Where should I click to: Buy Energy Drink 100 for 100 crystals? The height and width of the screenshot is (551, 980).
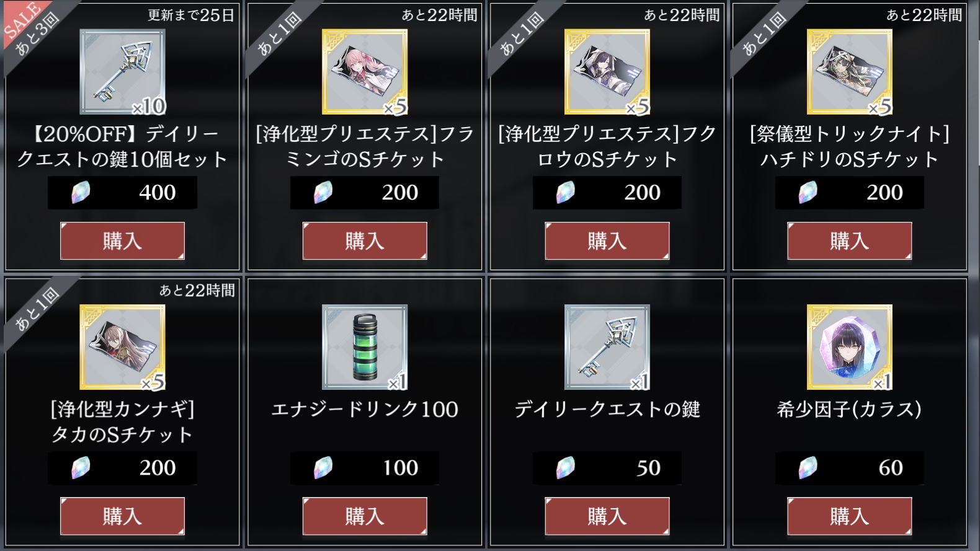(365, 516)
